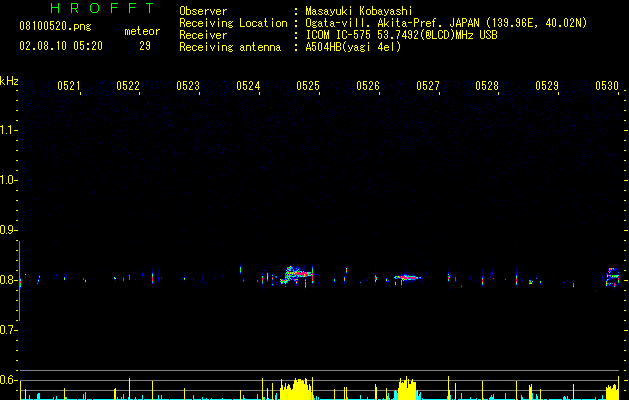Click the 0530 time marker
This screenshot has width=629, height=400.
[607, 86]
